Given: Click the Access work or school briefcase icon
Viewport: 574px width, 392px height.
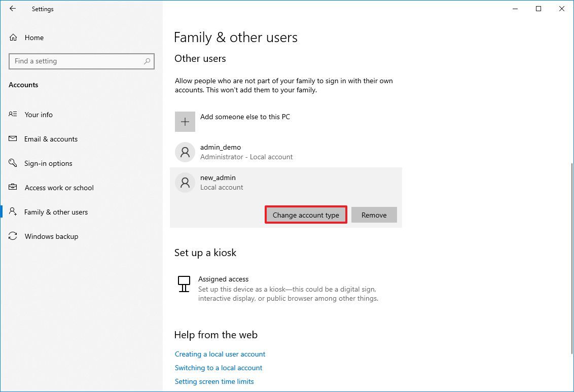Looking at the screenshot, I should (12, 188).
